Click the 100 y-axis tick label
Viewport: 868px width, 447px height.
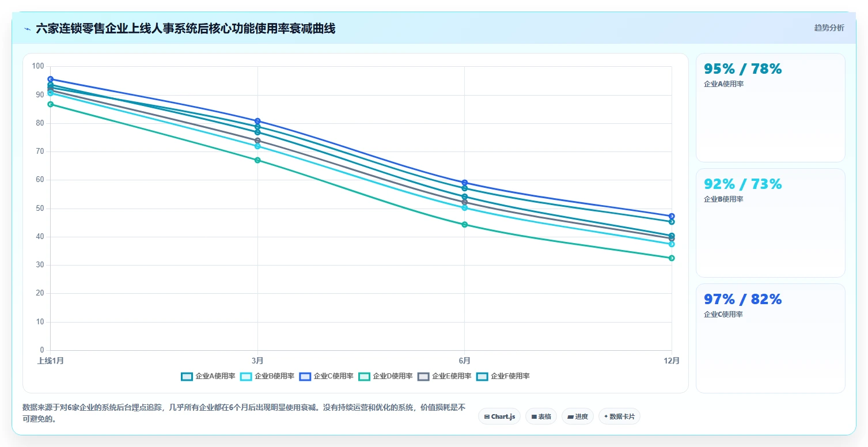39,66
